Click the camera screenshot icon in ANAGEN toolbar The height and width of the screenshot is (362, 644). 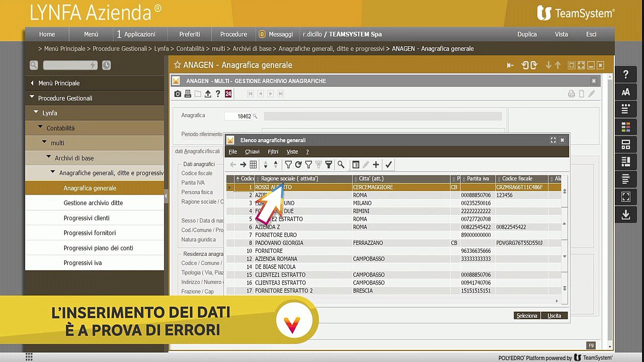178,94
